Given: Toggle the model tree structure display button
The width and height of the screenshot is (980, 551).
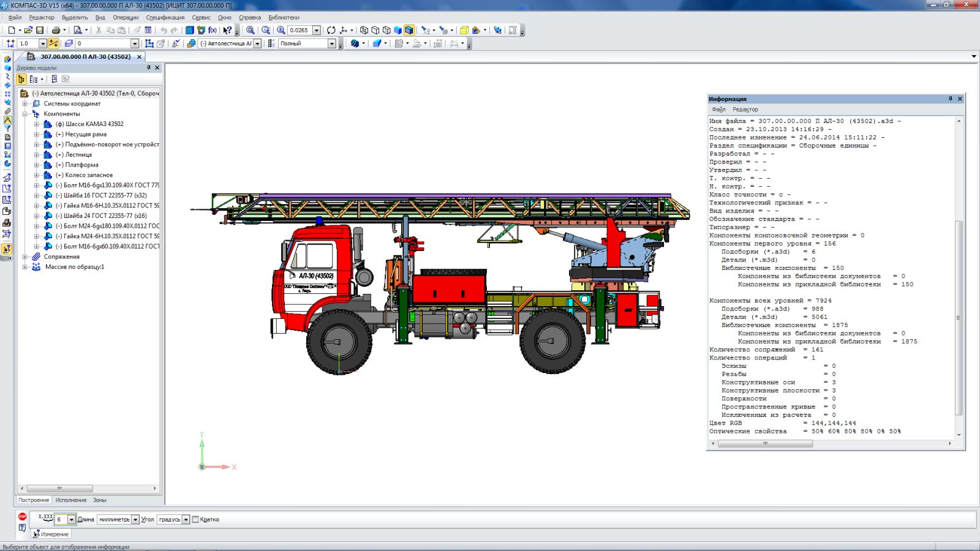Looking at the screenshot, I should point(21,79).
